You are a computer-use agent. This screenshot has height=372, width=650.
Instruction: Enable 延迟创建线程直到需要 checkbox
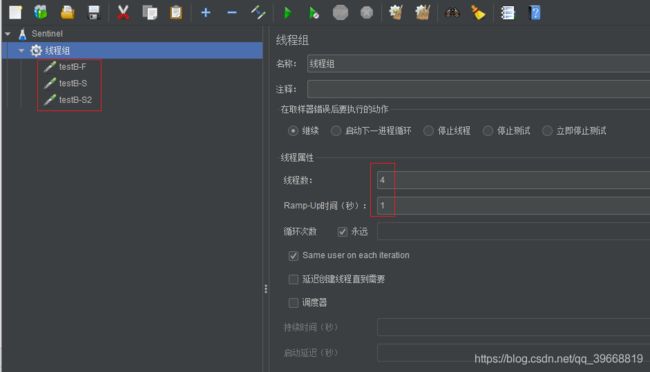tap(293, 279)
